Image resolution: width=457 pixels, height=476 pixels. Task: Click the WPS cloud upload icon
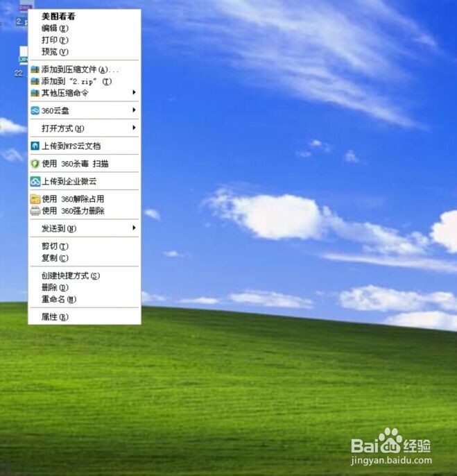click(x=35, y=146)
